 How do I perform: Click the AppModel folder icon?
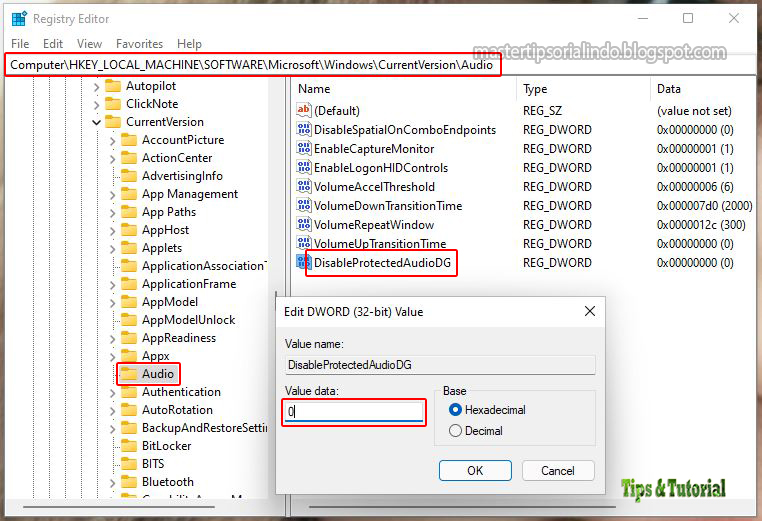point(129,302)
